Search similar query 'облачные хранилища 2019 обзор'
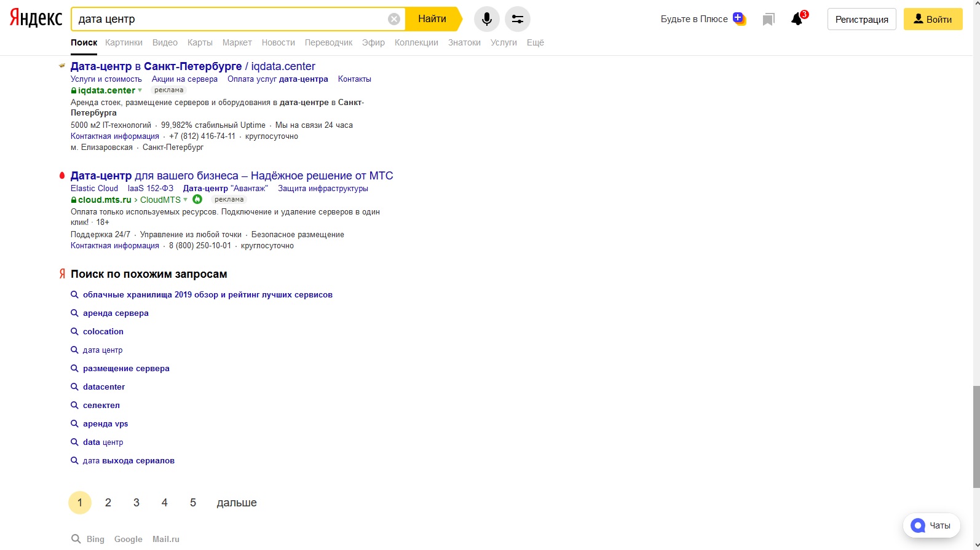Image resolution: width=980 pixels, height=550 pixels. (208, 295)
